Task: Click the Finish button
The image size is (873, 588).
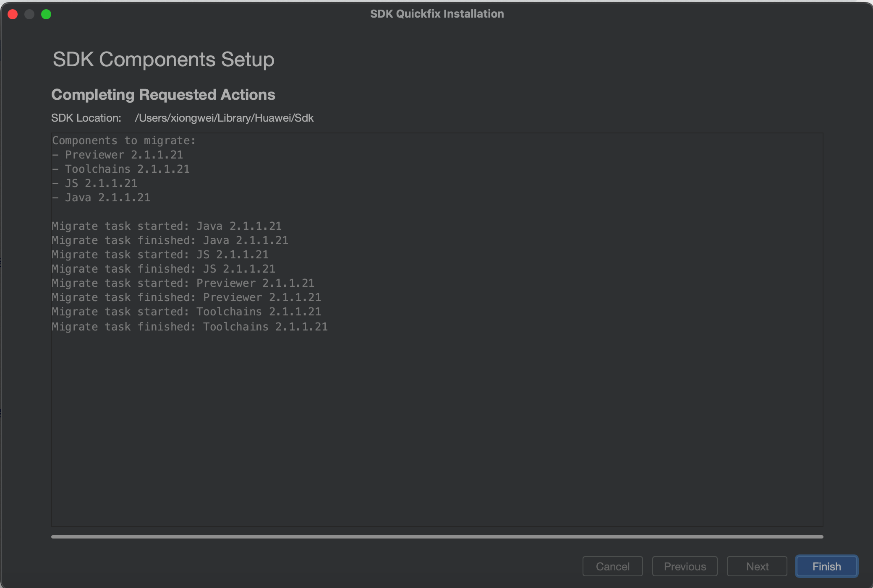Action: tap(826, 567)
